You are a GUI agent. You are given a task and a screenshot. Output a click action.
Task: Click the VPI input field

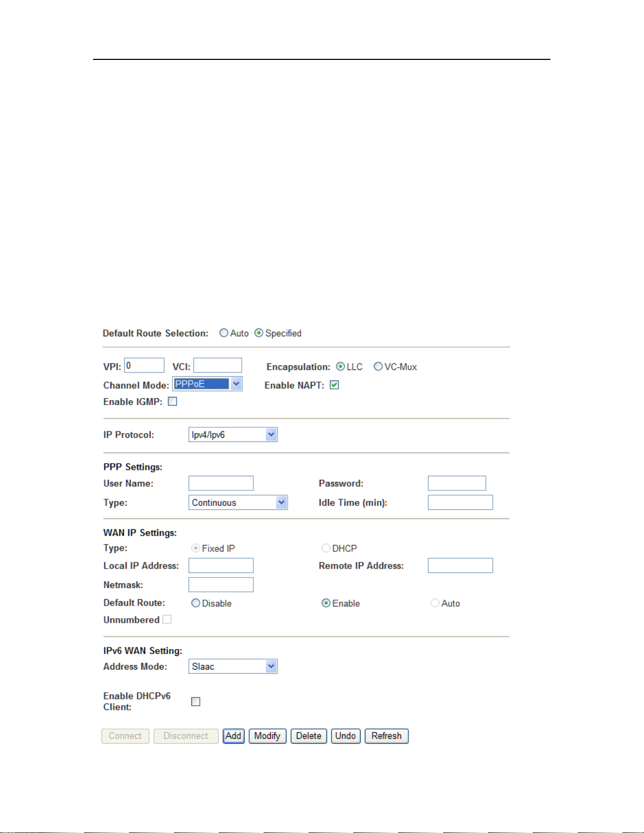click(x=145, y=365)
